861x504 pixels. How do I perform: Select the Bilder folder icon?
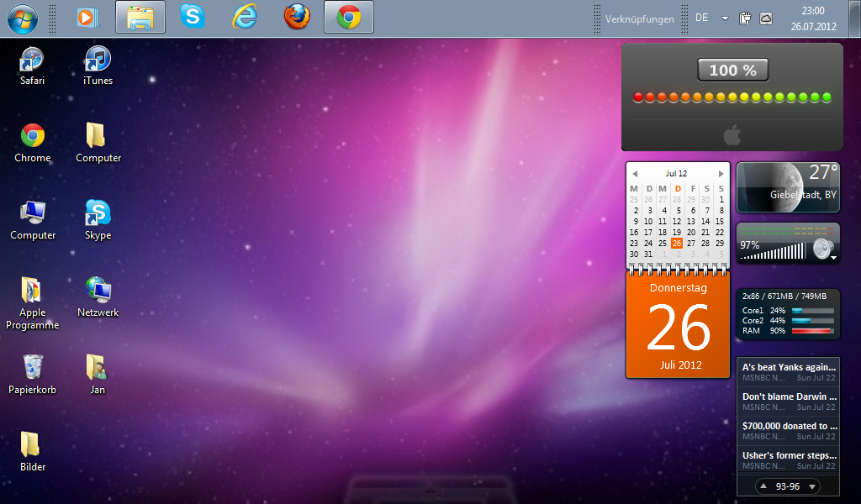click(x=33, y=453)
